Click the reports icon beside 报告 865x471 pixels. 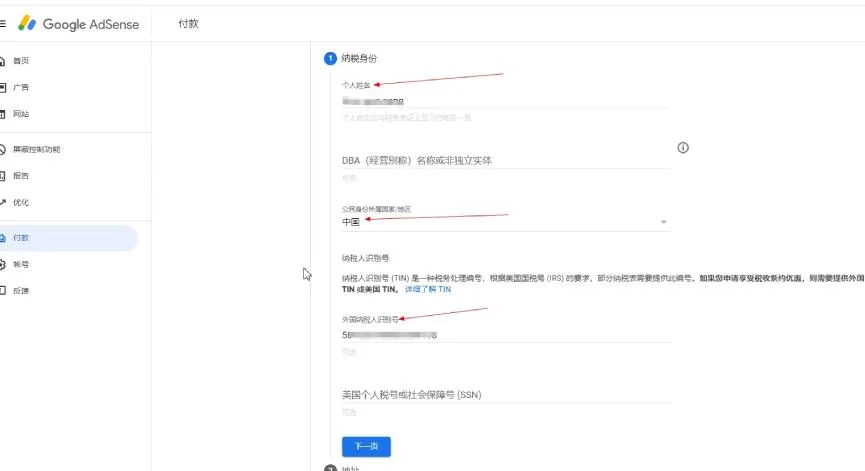pos(2,176)
